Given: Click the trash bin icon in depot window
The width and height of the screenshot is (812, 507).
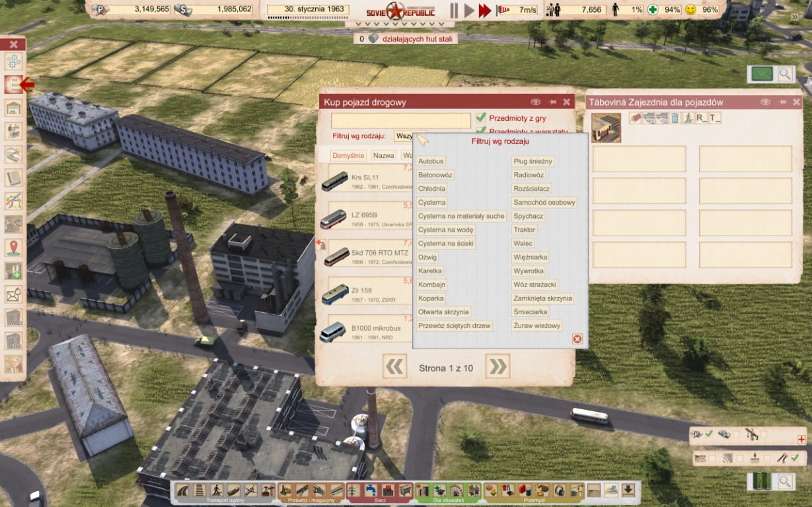Looking at the screenshot, I should tap(675, 118).
